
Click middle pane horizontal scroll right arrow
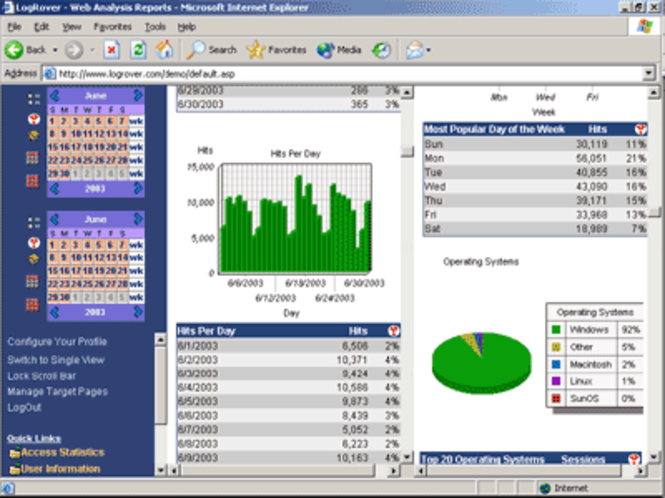pos(394,470)
